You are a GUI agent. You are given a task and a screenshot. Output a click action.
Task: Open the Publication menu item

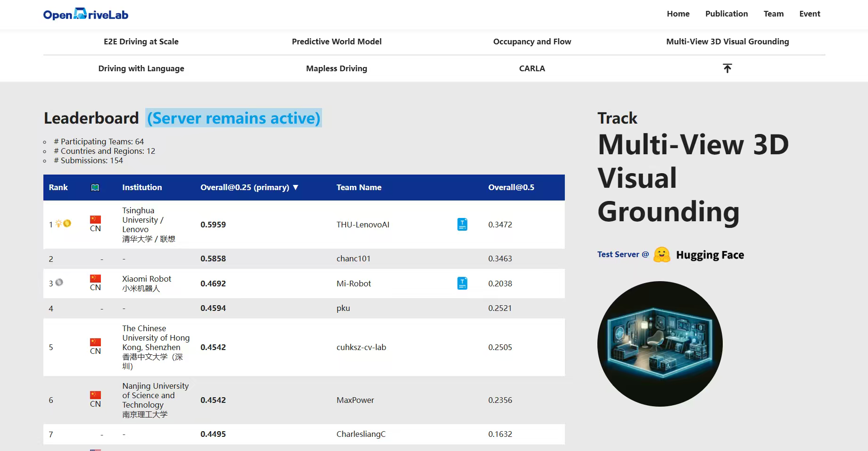coord(727,14)
